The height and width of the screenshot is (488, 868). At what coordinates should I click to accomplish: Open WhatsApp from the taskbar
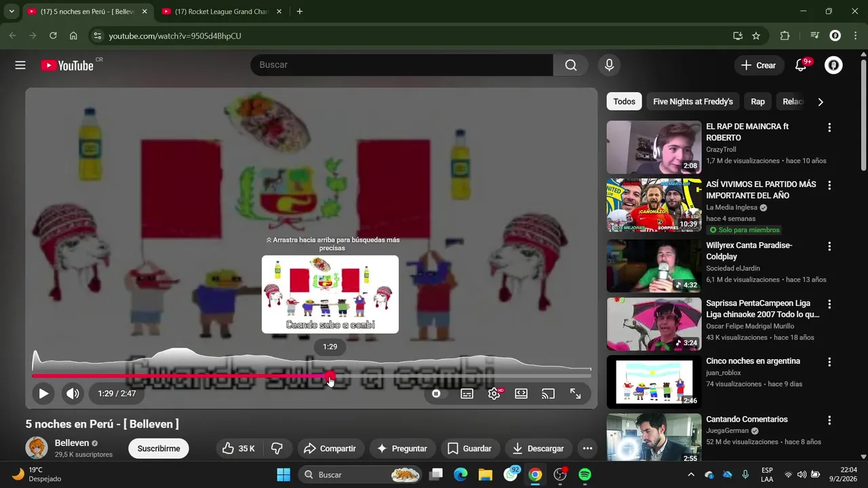[511, 474]
